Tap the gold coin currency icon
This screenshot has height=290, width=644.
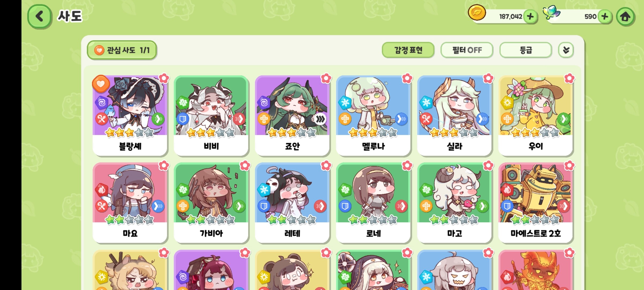tap(477, 13)
